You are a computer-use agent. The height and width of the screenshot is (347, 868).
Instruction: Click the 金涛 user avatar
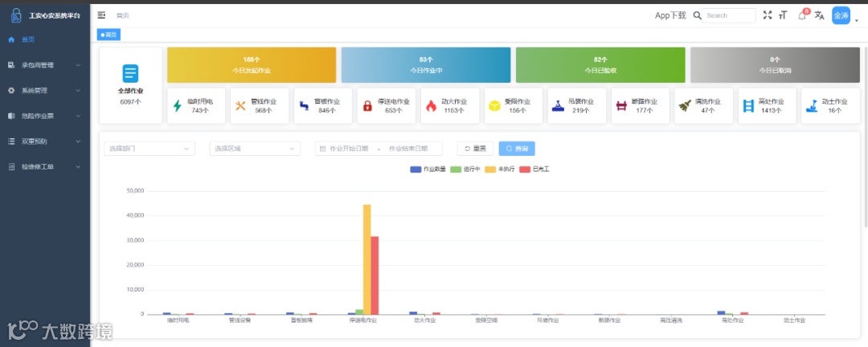point(841,15)
